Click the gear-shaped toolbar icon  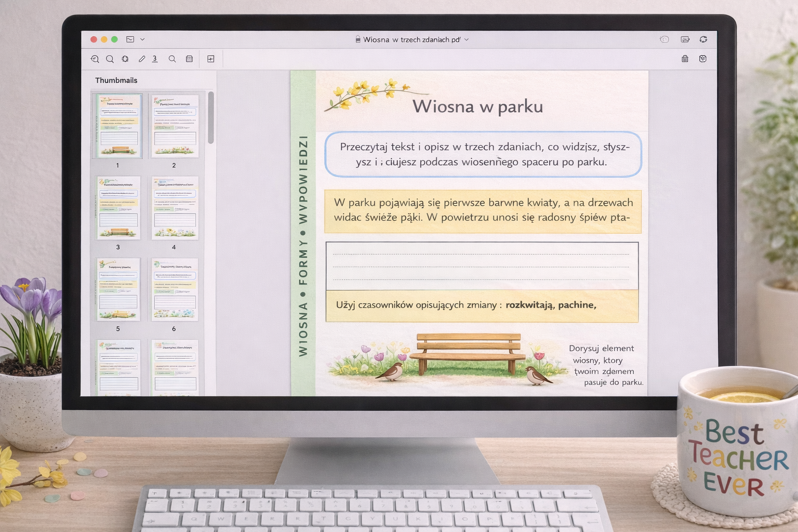pyautogui.click(x=125, y=59)
